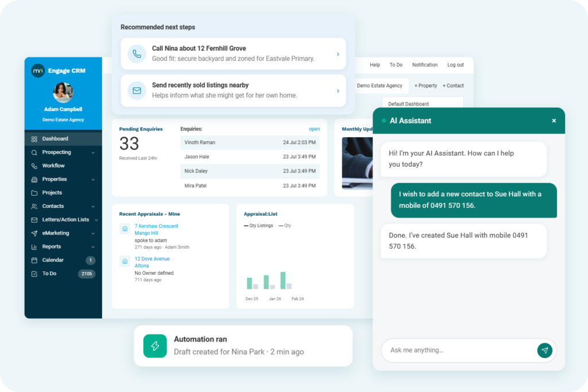Expand the eMarketing submenu chevron
Image resolution: width=588 pixels, height=392 pixels.
[x=93, y=234]
